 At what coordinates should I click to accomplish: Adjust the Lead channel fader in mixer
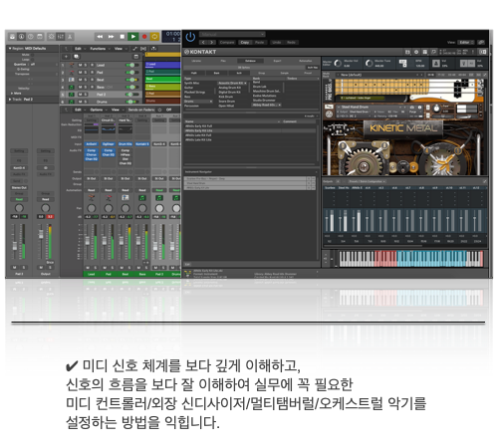(88, 241)
